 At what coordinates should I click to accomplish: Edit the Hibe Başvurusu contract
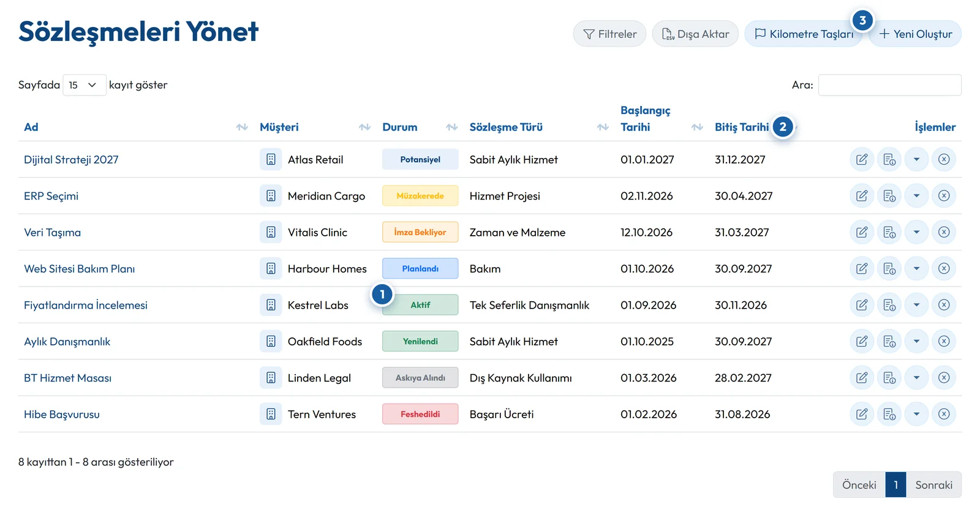(x=862, y=414)
